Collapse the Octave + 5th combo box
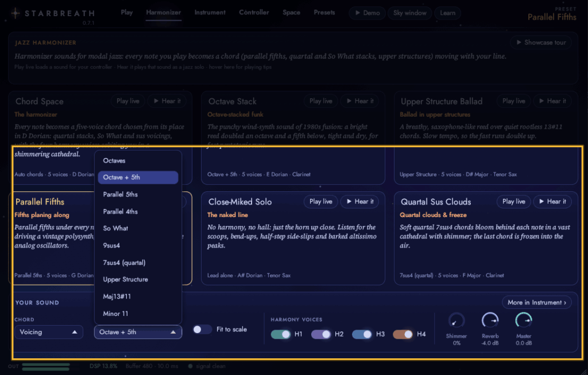 click(138, 333)
